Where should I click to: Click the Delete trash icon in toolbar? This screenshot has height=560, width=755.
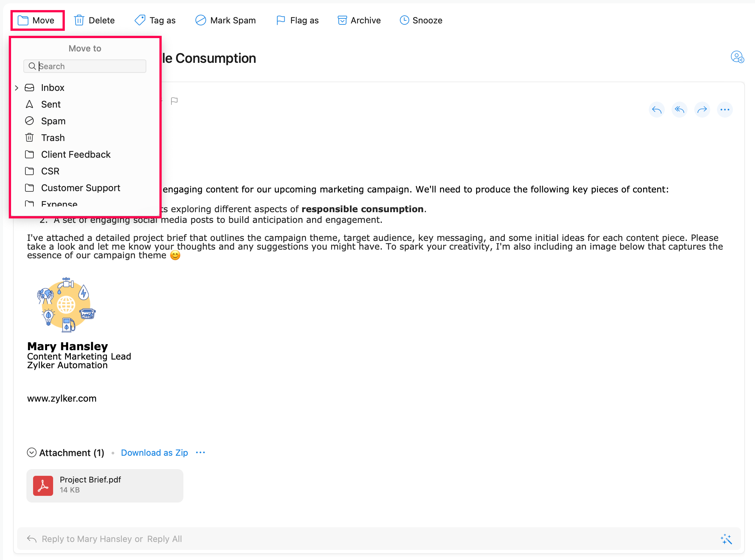coord(79,20)
